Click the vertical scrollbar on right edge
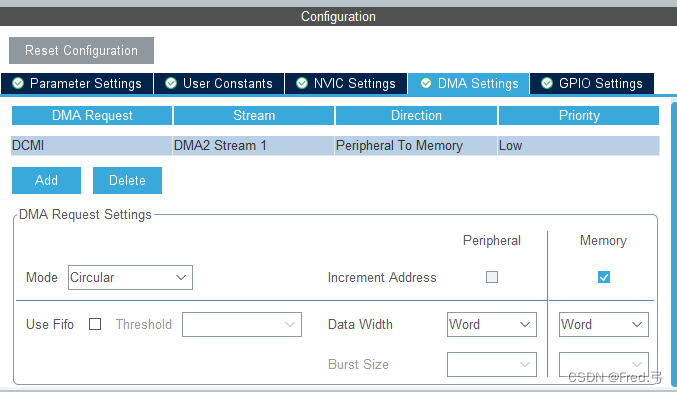This screenshot has width=677, height=393. [674, 244]
